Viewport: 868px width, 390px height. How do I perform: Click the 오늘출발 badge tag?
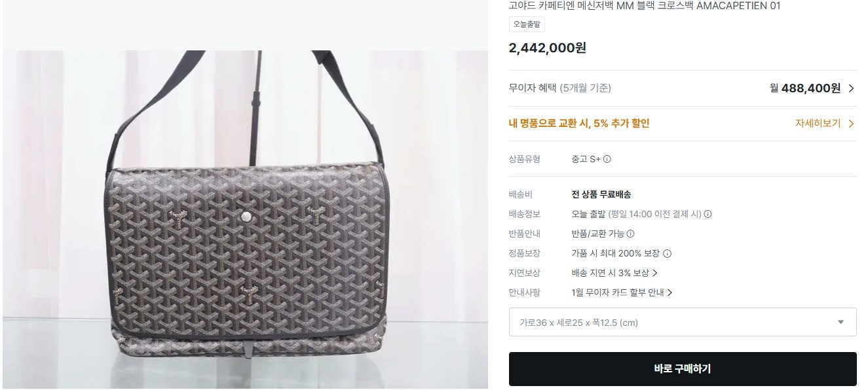click(x=527, y=24)
